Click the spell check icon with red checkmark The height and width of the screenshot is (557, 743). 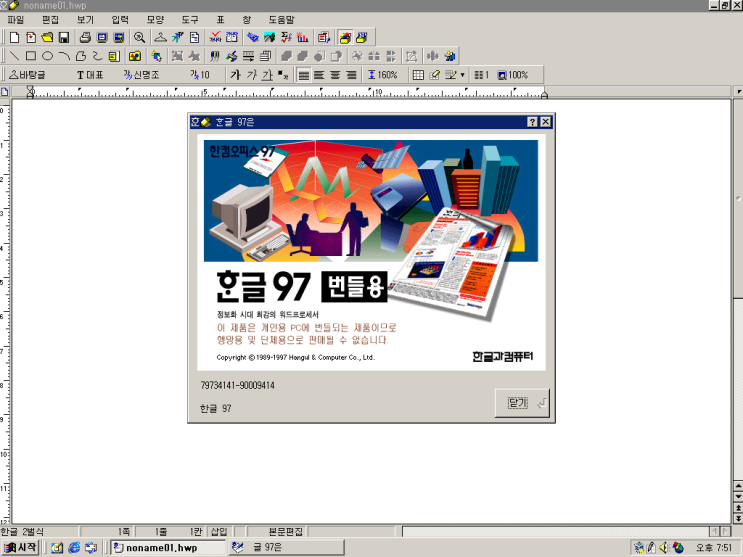(x=216, y=37)
